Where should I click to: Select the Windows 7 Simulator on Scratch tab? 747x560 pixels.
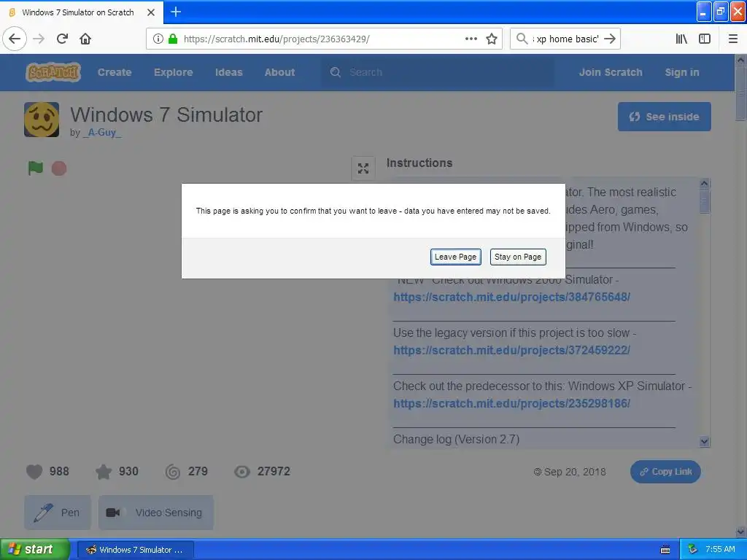(81, 12)
